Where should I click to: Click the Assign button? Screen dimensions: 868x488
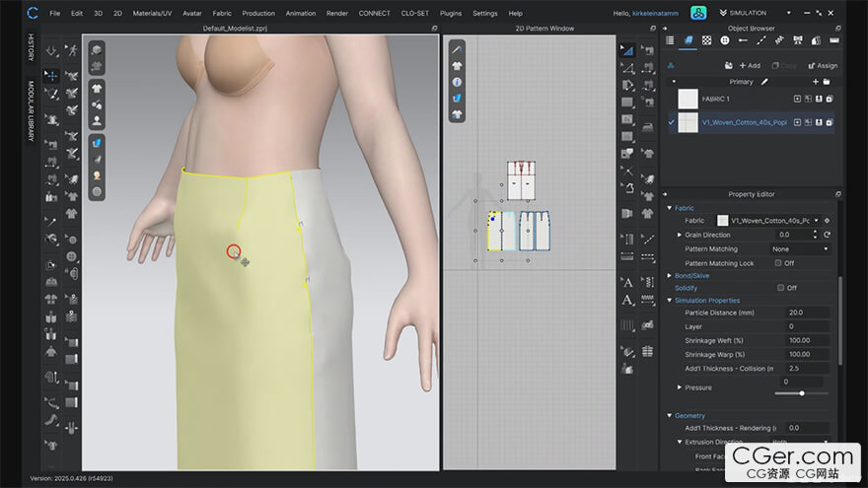[822, 65]
